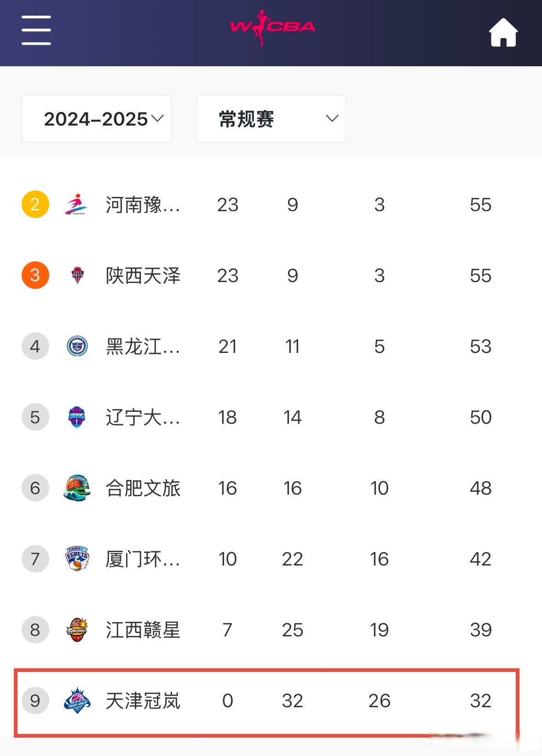Click the Liaoning team logo
This screenshot has width=542, height=756.
pyautogui.click(x=77, y=417)
